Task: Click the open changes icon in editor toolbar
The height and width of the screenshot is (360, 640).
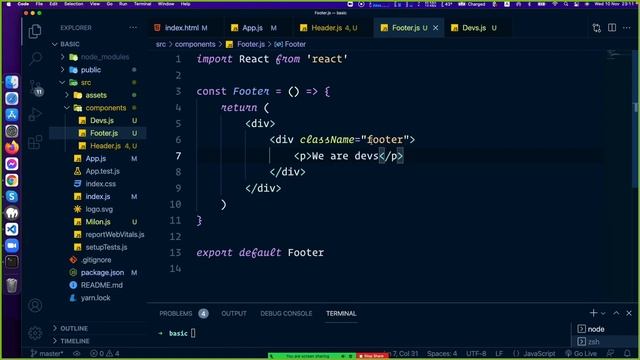Action: click(597, 28)
